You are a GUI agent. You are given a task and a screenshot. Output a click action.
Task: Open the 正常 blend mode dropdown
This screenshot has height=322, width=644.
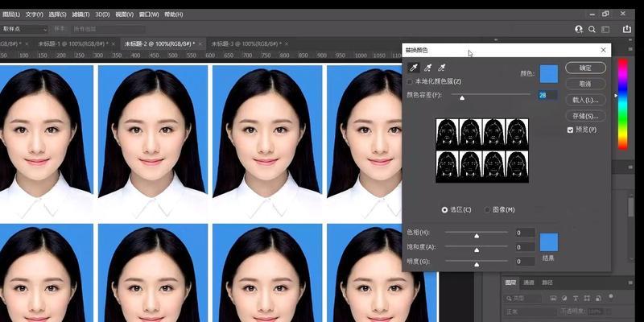tap(530, 312)
